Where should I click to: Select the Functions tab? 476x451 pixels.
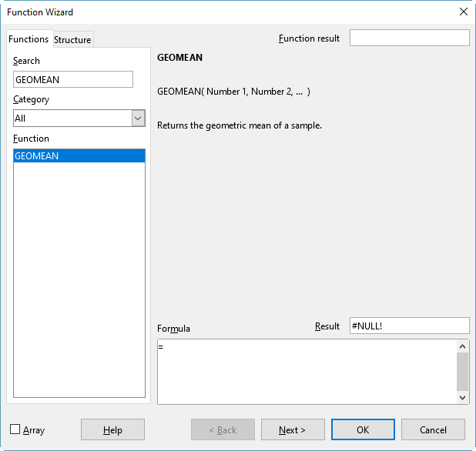[x=28, y=39]
